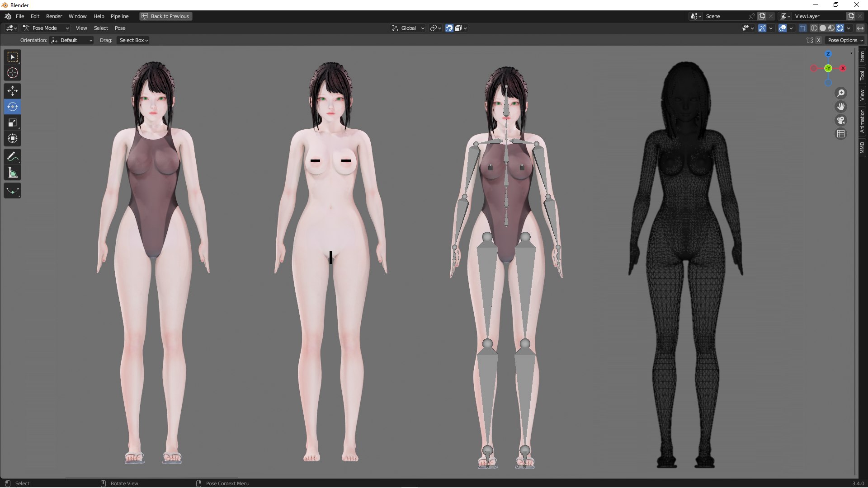This screenshot has height=488, width=868.
Task: Select the Select Box tool icon
Action: [x=13, y=57]
